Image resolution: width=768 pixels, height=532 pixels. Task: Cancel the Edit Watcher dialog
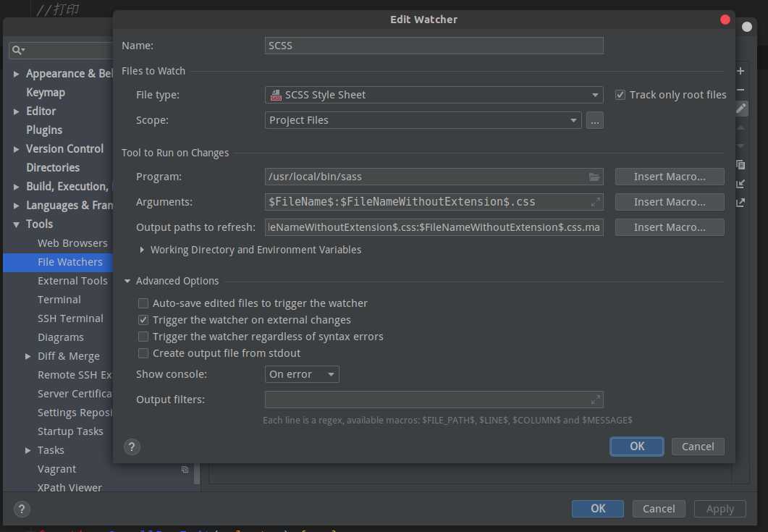(x=698, y=447)
